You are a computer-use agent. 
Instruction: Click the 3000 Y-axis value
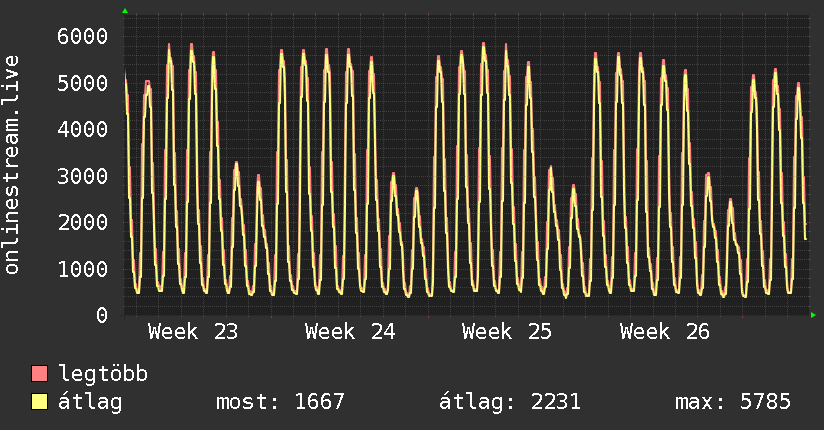[83, 176]
